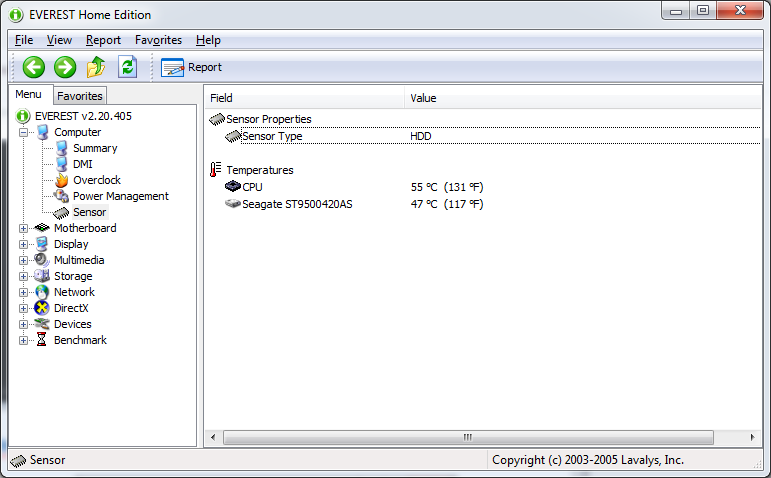Viewport: 771px width, 478px height.
Task: Click the horizontal scrollbar thumb
Action: pos(468,437)
